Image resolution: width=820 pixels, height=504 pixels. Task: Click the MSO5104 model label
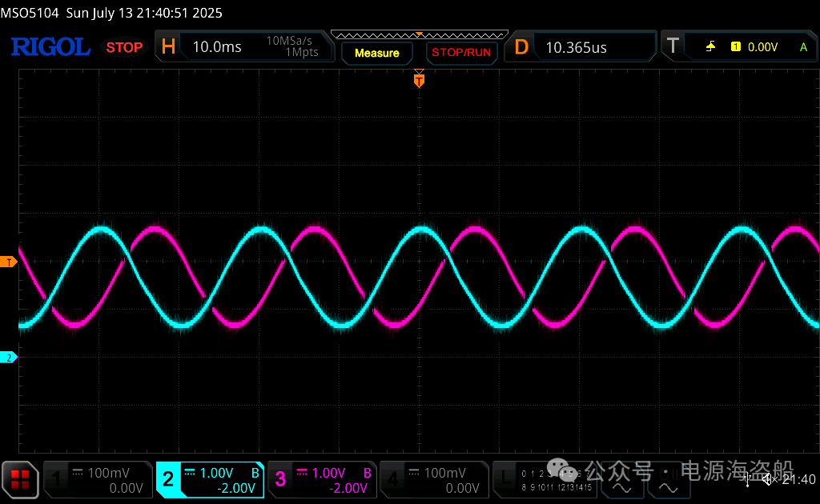coord(30,13)
